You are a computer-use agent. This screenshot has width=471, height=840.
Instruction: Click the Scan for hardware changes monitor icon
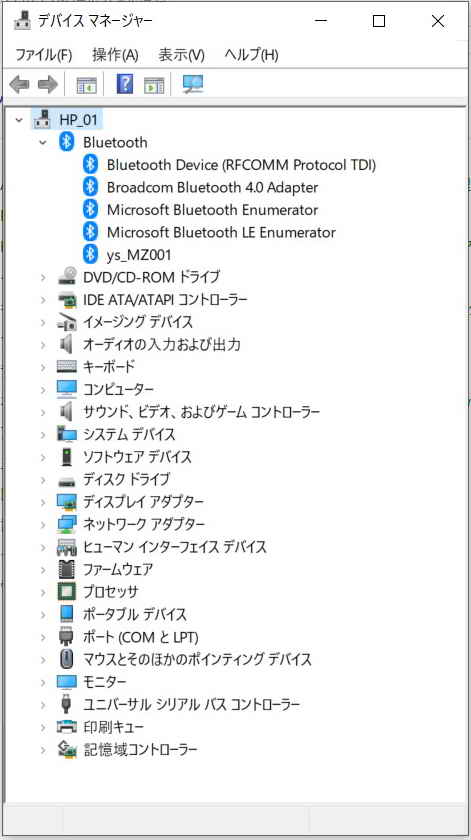pos(193,84)
